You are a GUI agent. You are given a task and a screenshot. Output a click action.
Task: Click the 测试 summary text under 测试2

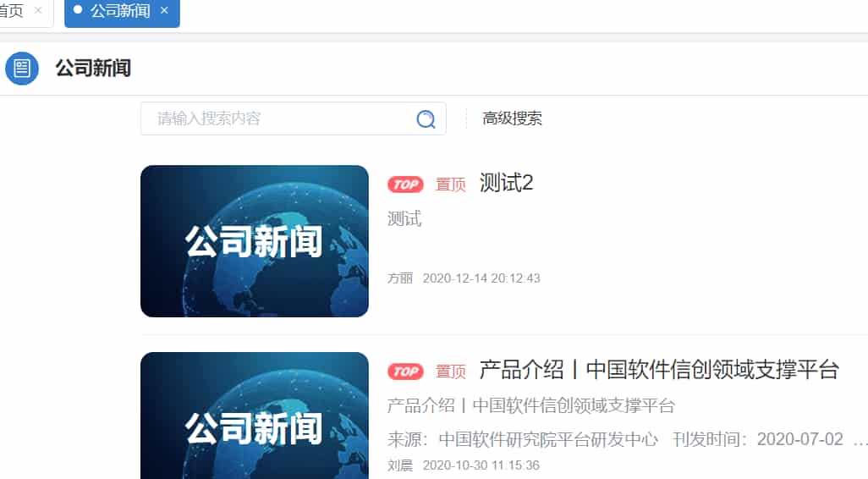(404, 218)
